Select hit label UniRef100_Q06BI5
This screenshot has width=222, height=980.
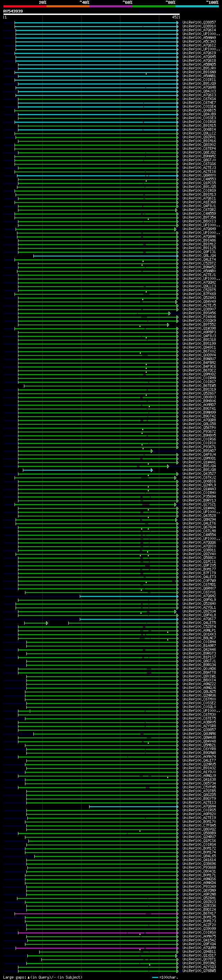[199, 110]
